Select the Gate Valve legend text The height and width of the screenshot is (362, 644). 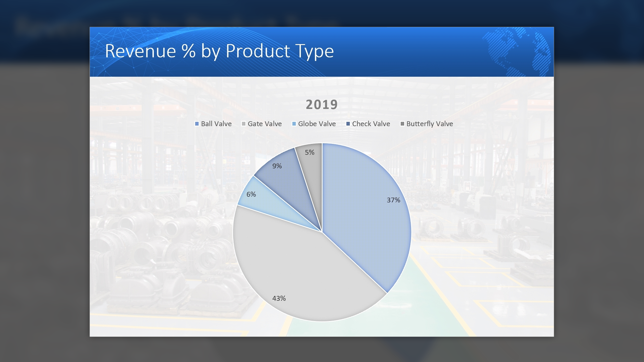tap(265, 124)
